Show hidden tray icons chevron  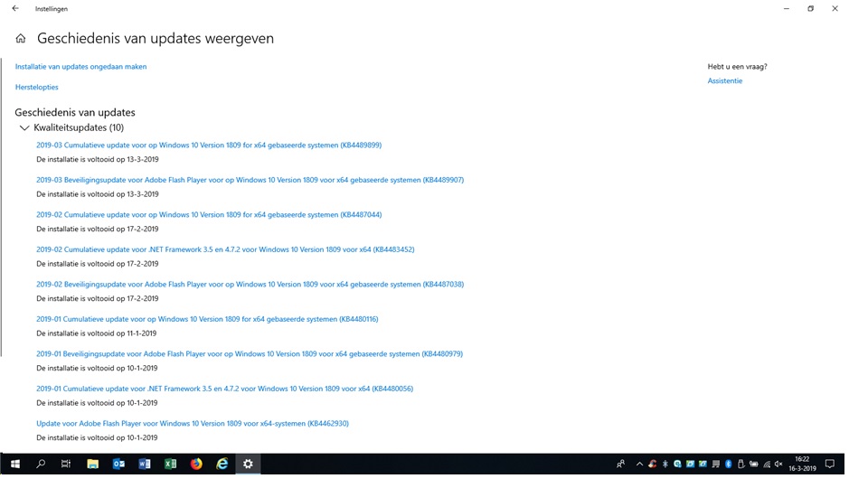(x=639, y=465)
